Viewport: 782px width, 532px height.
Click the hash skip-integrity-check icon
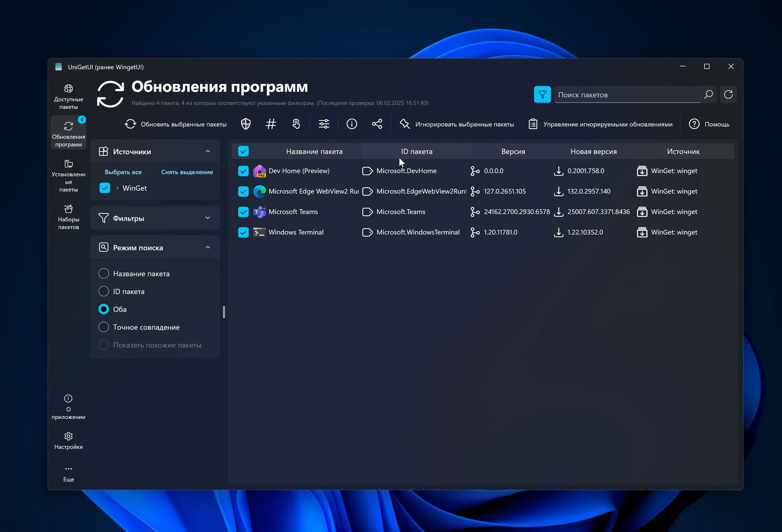(271, 124)
